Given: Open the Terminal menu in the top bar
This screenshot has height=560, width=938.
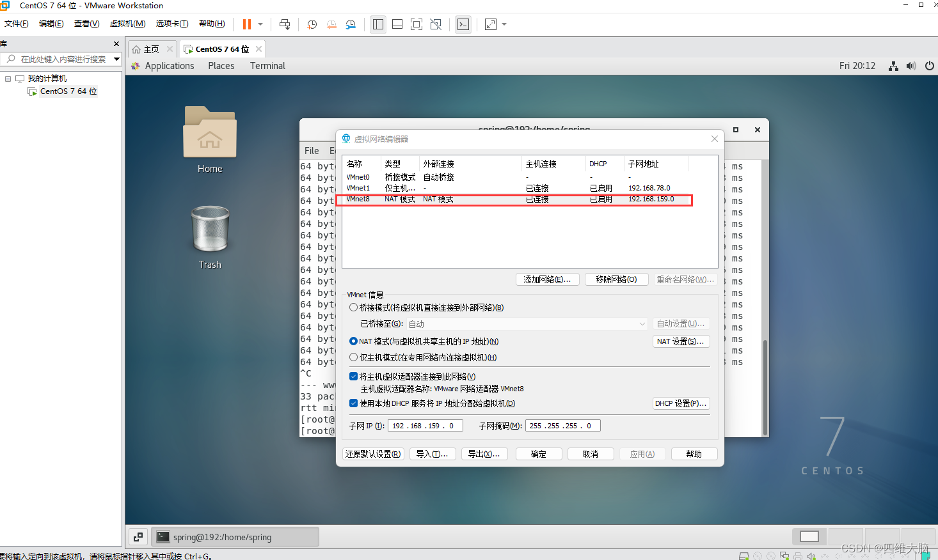Looking at the screenshot, I should [267, 66].
